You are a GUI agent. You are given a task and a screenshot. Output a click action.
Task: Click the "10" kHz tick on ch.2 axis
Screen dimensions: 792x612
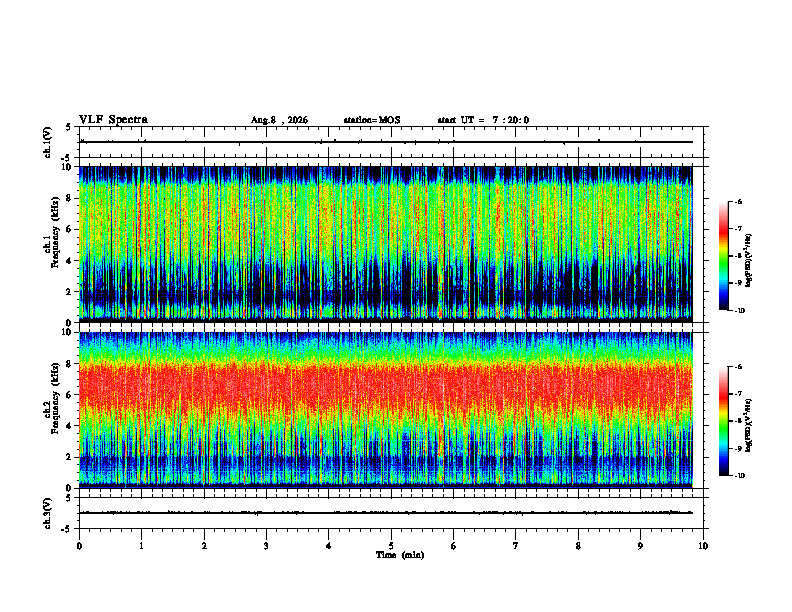[x=68, y=332]
